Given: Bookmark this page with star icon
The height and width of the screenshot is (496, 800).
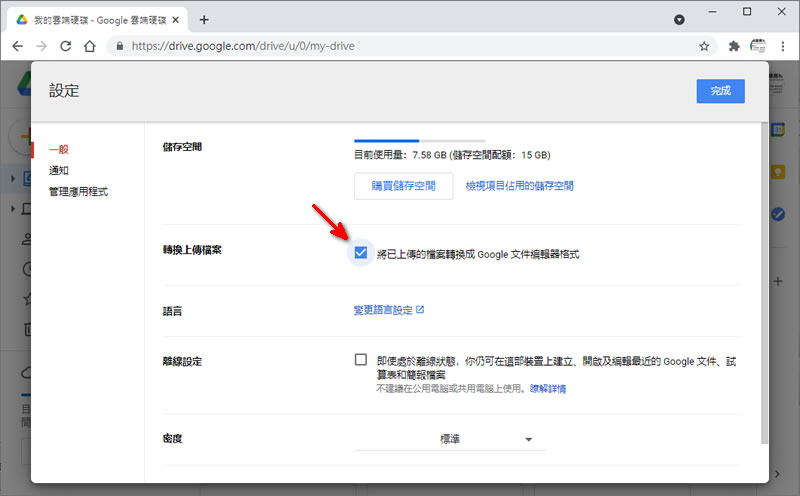Looking at the screenshot, I should 704,46.
